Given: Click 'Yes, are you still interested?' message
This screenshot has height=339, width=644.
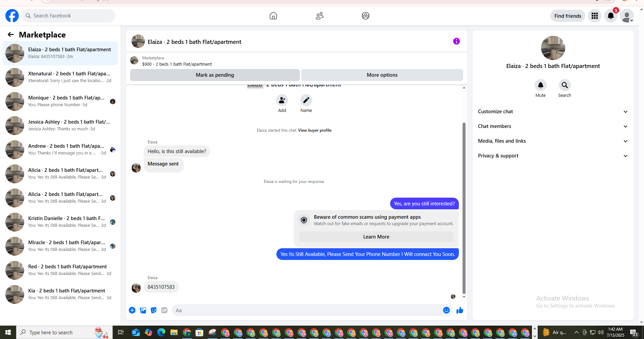Looking at the screenshot, I should tap(424, 204).
